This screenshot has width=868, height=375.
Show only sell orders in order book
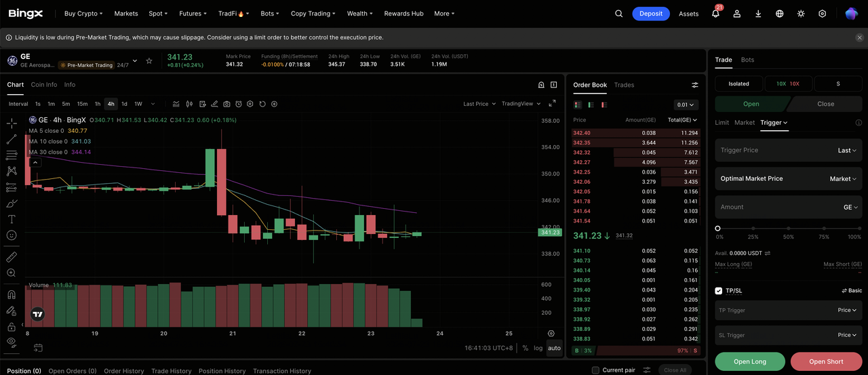604,105
